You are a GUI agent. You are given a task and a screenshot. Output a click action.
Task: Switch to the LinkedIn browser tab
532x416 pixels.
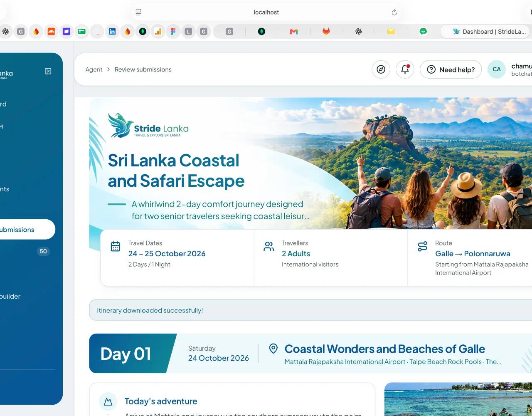pos(112,32)
